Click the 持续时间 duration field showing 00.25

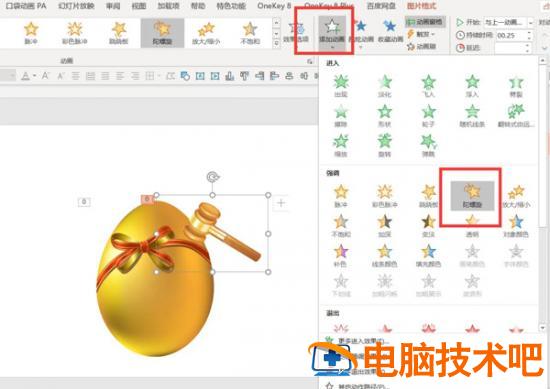(511, 35)
